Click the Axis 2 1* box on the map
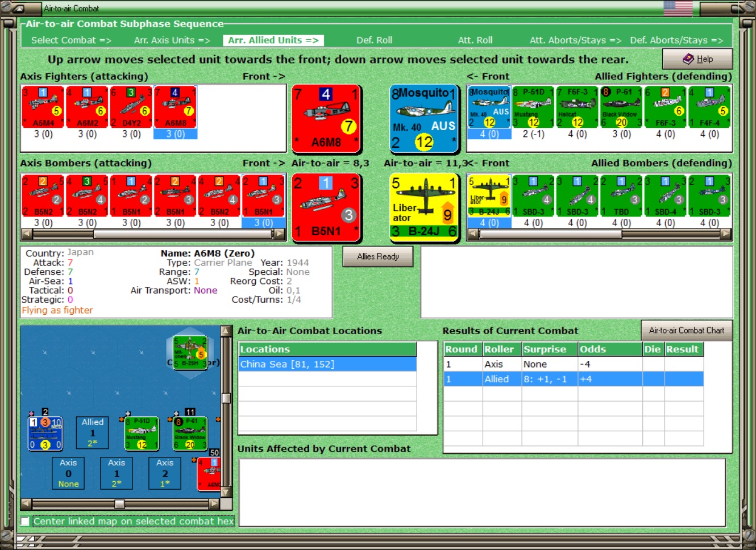The width and height of the screenshot is (756, 550). tap(165, 473)
